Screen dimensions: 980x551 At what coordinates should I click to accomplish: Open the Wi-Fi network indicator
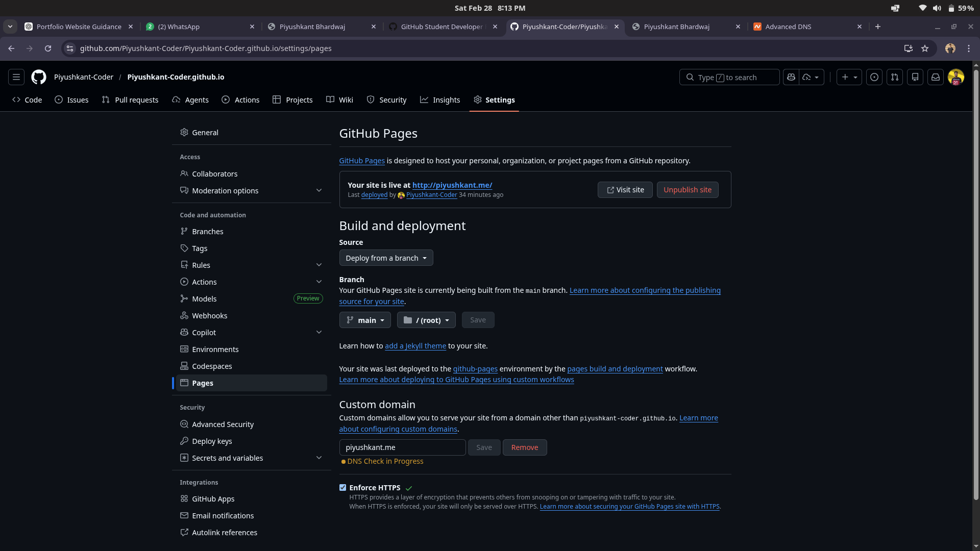coord(922,8)
